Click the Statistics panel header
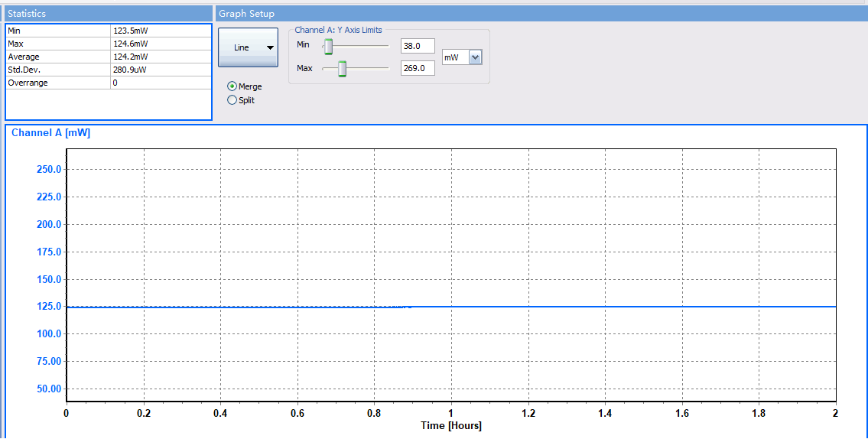This screenshot has height=439, width=868. point(106,14)
